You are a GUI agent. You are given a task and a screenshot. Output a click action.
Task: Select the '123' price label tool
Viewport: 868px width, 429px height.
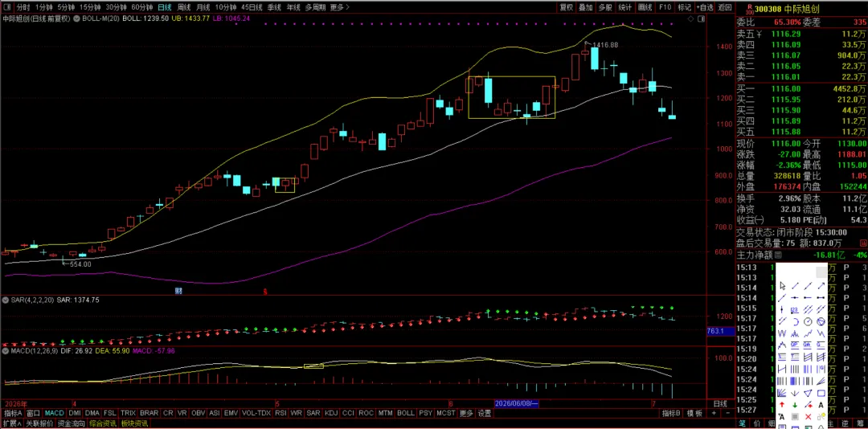[795, 309]
